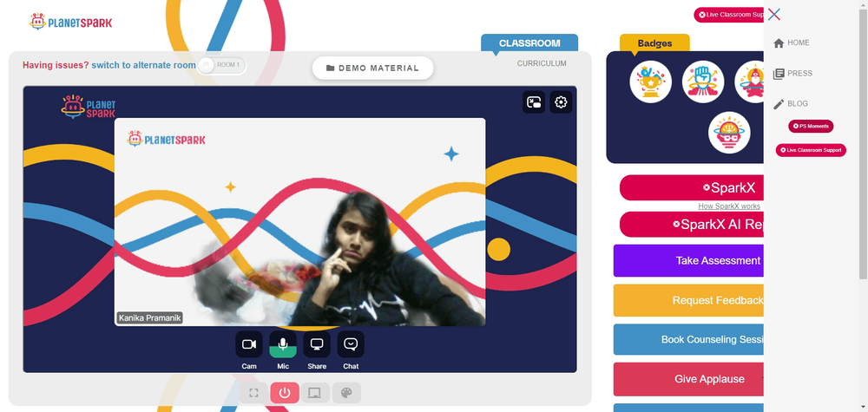Open the color palette icon

346,393
